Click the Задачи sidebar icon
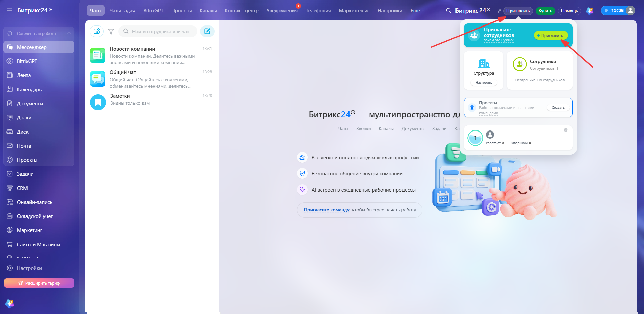Viewport: 644px width, 314px height. [x=10, y=174]
